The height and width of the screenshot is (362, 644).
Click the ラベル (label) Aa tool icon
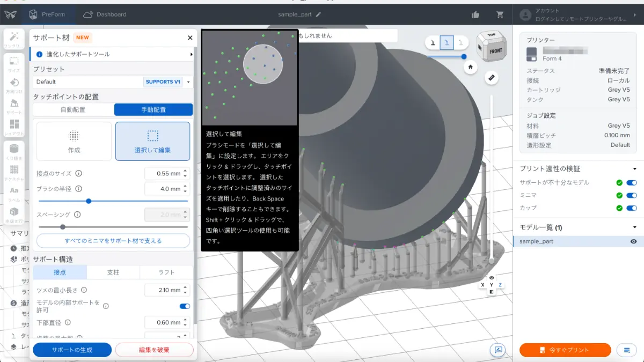click(x=14, y=193)
